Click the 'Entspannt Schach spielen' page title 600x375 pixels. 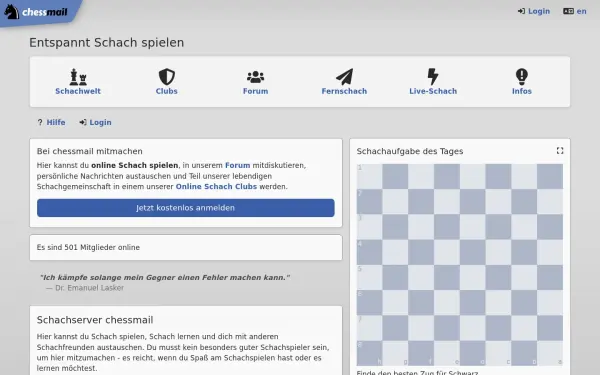tap(107, 42)
